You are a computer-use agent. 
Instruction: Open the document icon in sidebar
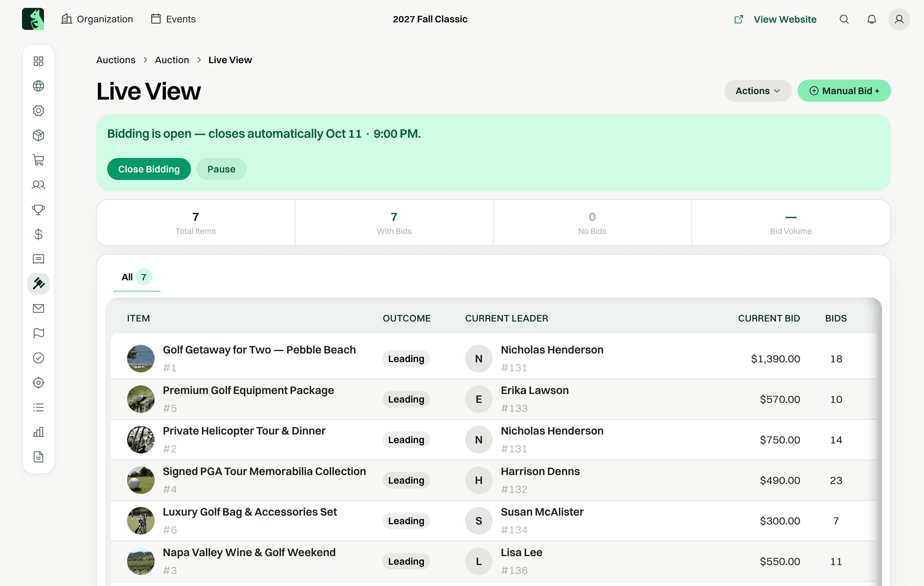click(x=38, y=457)
